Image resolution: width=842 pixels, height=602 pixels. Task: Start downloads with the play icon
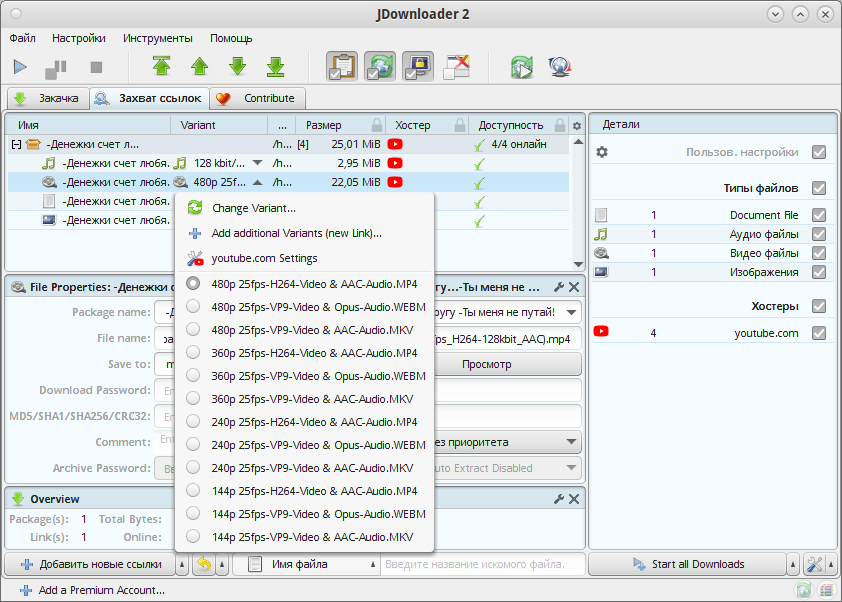[x=20, y=67]
